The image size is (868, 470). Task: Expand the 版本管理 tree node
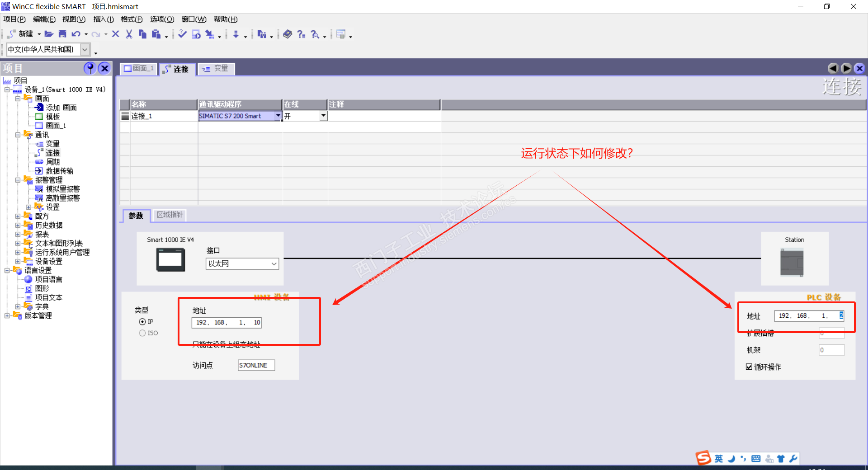(7, 315)
